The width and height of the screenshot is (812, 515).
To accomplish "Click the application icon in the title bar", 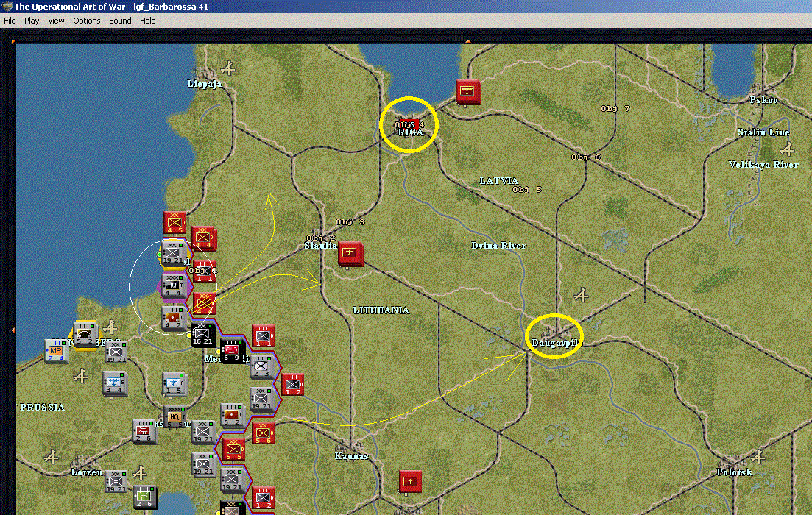I will point(7,6).
